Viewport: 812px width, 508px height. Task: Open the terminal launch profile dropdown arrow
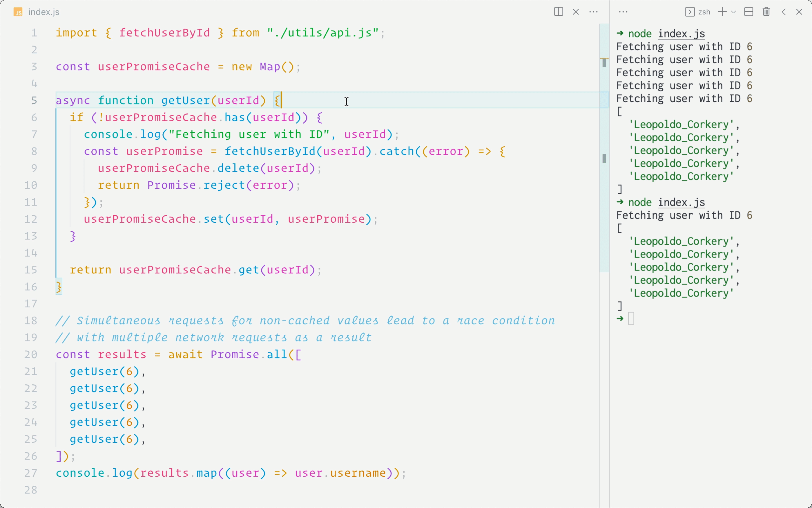tap(733, 12)
